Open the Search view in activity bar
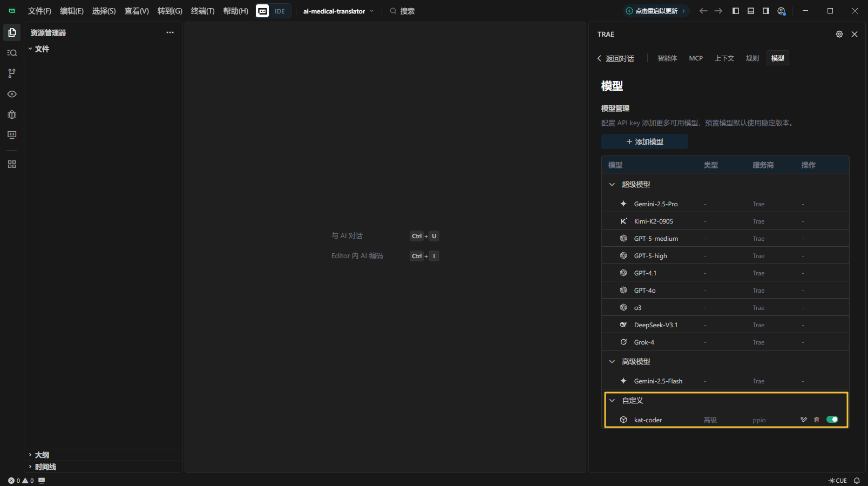Screen dimensions: 868x486 tap(12, 53)
